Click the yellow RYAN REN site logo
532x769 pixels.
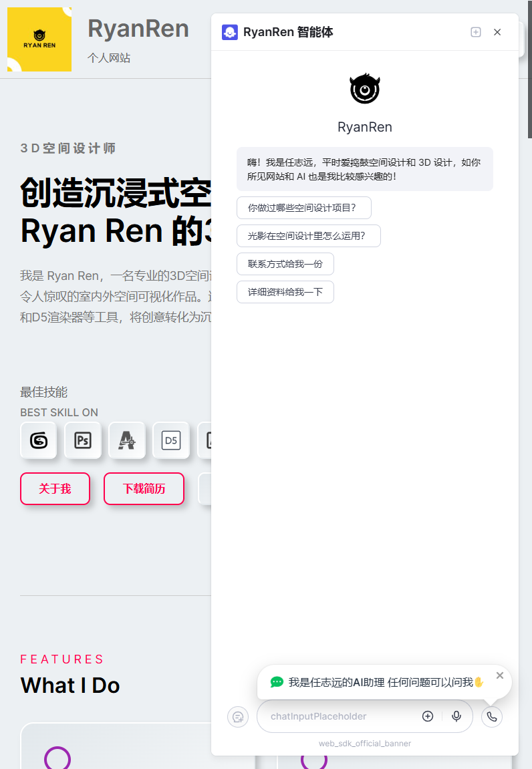pos(39,39)
